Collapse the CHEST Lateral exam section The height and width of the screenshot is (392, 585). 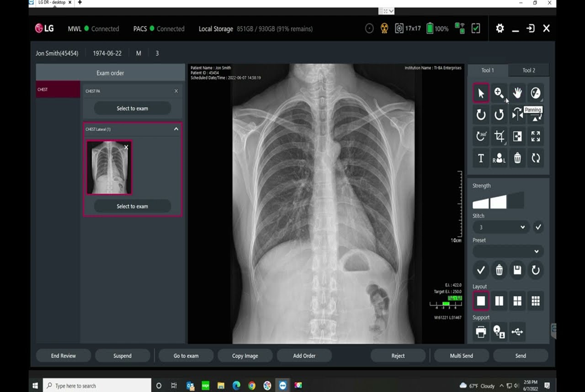(x=176, y=129)
